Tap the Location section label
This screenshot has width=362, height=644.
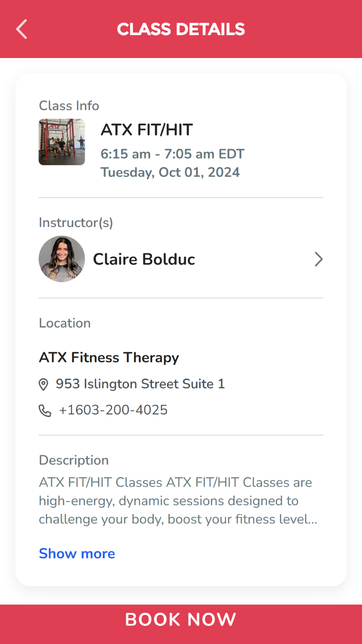[65, 323]
